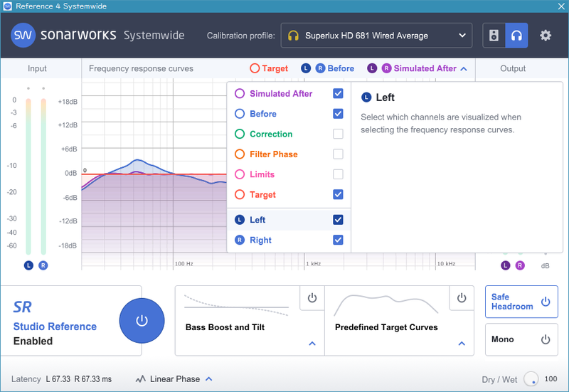Screen dimensions: 569x392
Task: Click the L icon in Left info panel
Action: pos(366,97)
